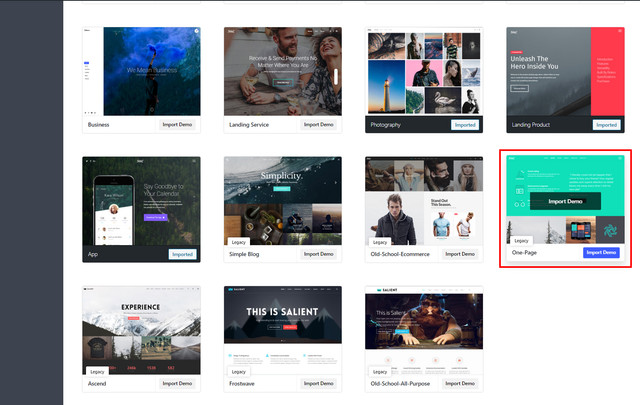The image size is (640, 405).
Task: Open the Business demo thumbnail
Action: pos(141,71)
